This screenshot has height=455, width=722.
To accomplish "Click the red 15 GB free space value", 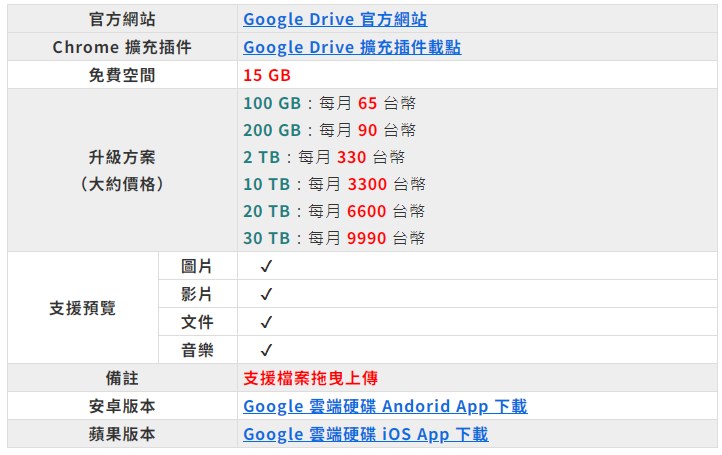I will tap(267, 75).
